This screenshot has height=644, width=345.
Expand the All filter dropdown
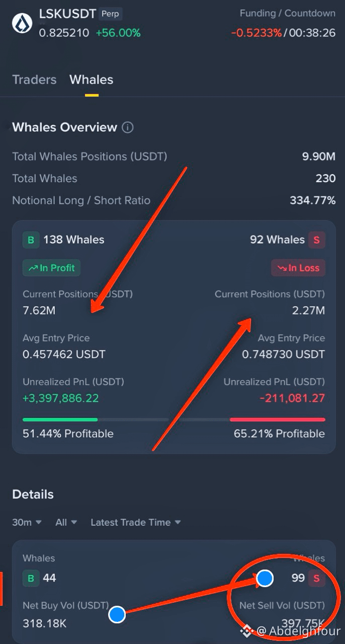(66, 522)
